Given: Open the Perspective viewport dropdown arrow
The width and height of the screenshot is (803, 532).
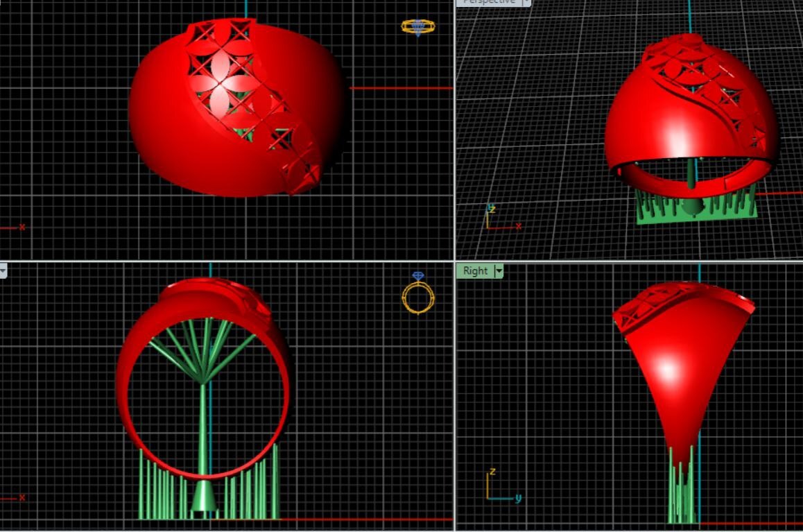Looking at the screenshot, I should [526, 3].
